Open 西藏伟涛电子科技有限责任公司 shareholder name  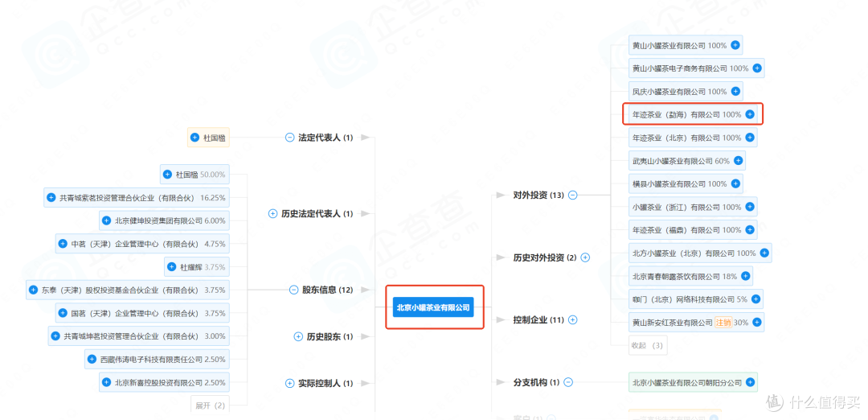152,359
